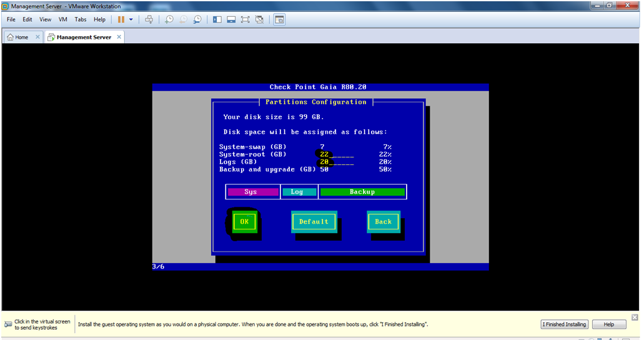
Task: Take a snapshot of the virtual machine
Action: [x=169, y=19]
